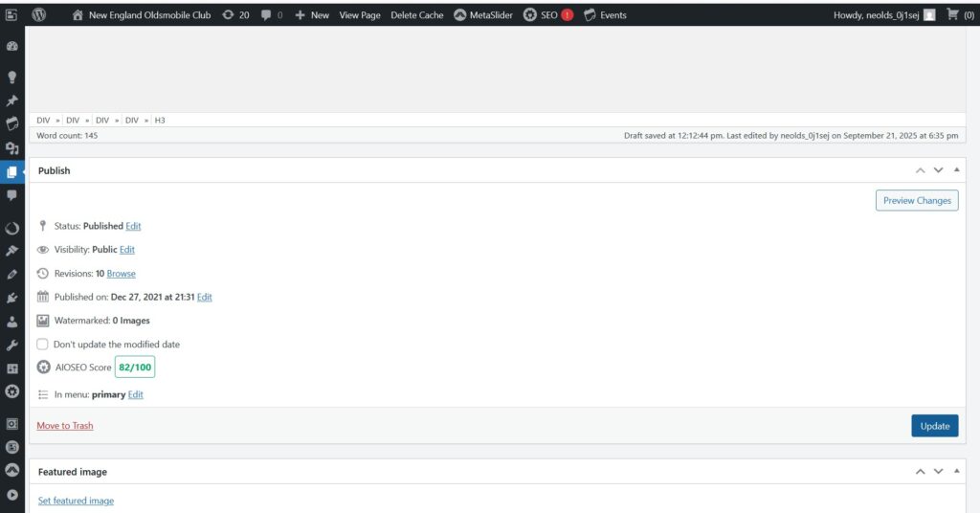Viewport: 980px width, 513px height.
Task: Click the H3 element in path breadcrumb
Action: coord(160,121)
